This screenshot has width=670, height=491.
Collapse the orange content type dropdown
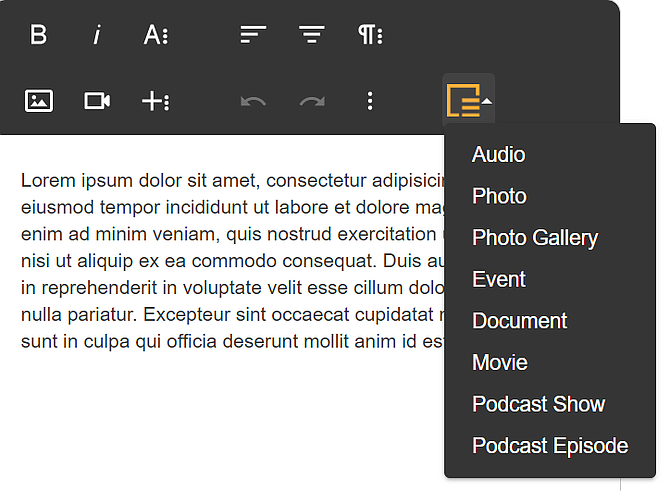click(x=469, y=100)
